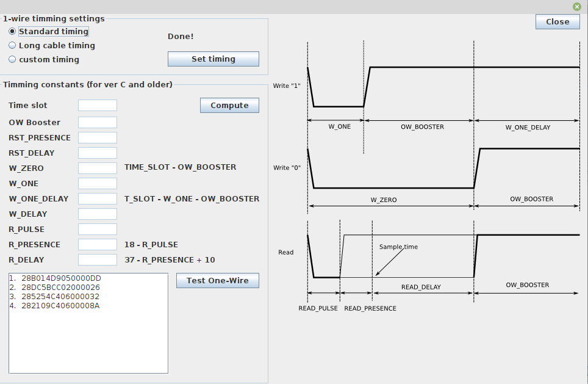
Task: Click the READ_DELAY label in the diagram
Action: pos(421,287)
